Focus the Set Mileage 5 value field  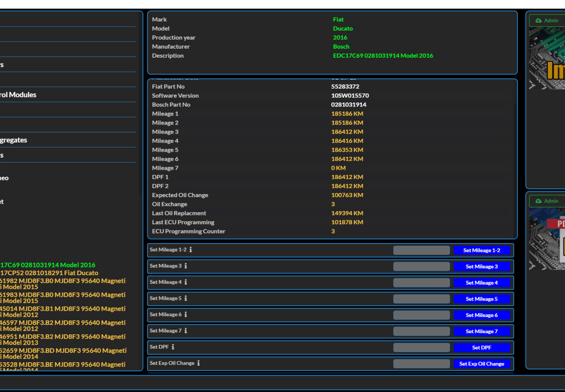(421, 299)
